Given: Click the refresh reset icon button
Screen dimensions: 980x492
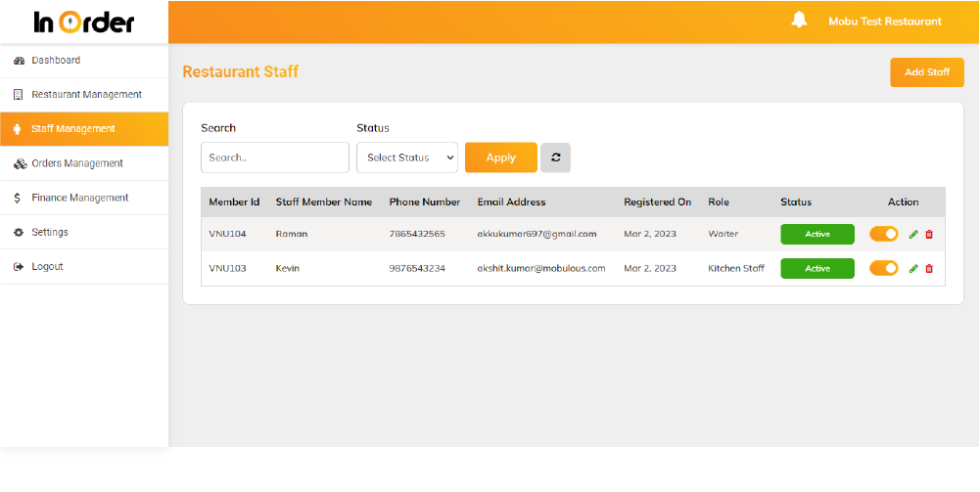Looking at the screenshot, I should (x=555, y=157).
